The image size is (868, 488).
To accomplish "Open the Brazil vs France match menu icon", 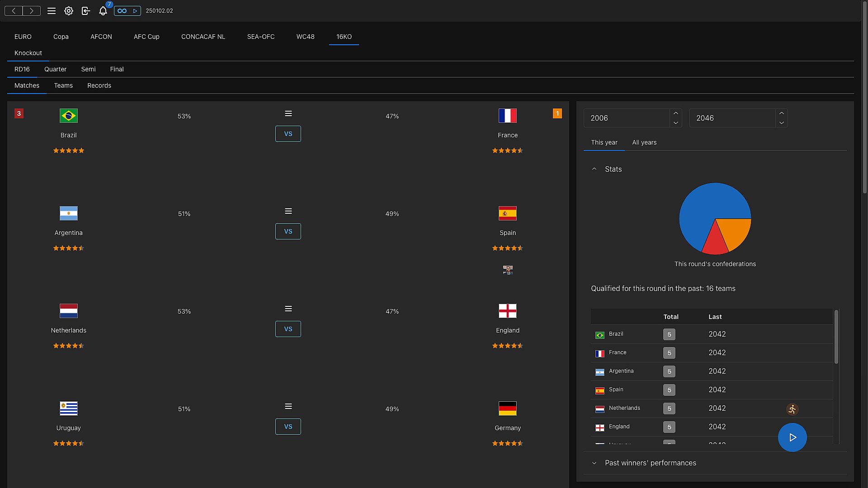I will pos(288,114).
